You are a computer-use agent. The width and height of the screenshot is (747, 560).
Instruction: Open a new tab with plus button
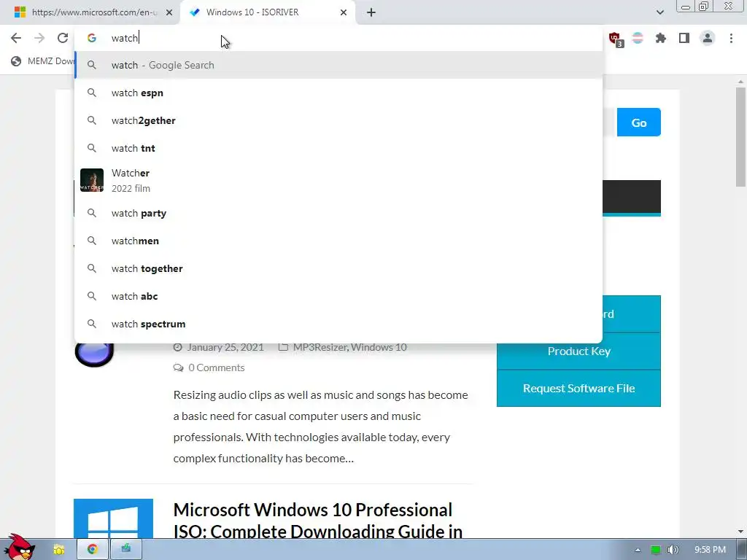[x=371, y=12]
